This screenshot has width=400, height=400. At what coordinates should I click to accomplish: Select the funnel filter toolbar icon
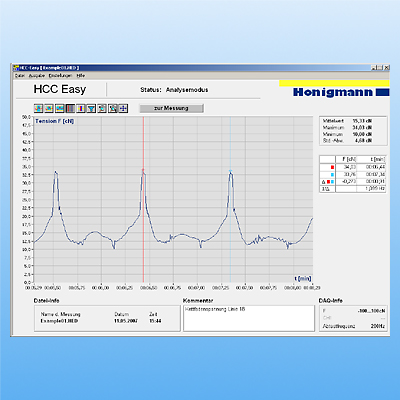click(x=91, y=108)
